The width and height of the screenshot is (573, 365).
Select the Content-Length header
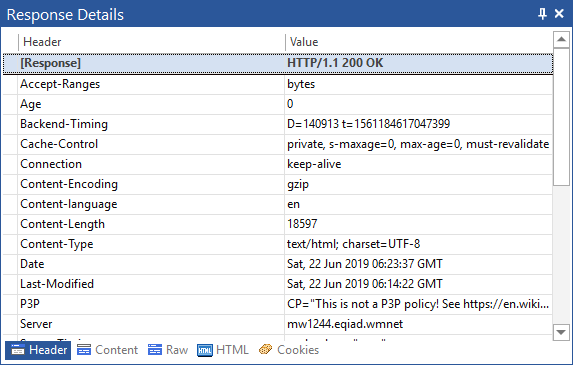[62, 224]
